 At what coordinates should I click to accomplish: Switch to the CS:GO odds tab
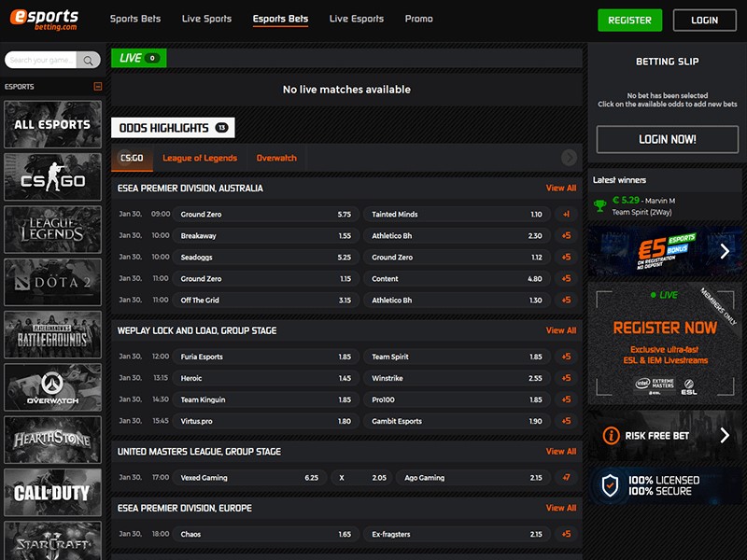[132, 158]
